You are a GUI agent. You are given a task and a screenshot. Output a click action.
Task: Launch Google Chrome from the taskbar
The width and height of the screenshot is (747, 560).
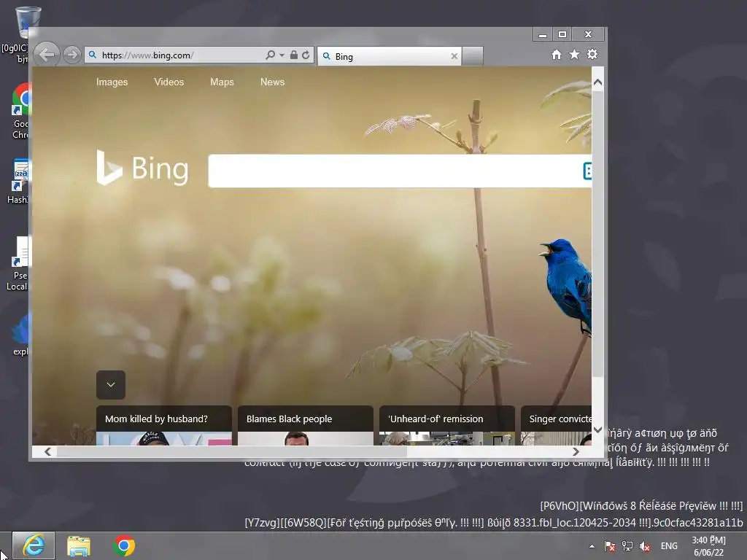pyautogui.click(x=124, y=545)
